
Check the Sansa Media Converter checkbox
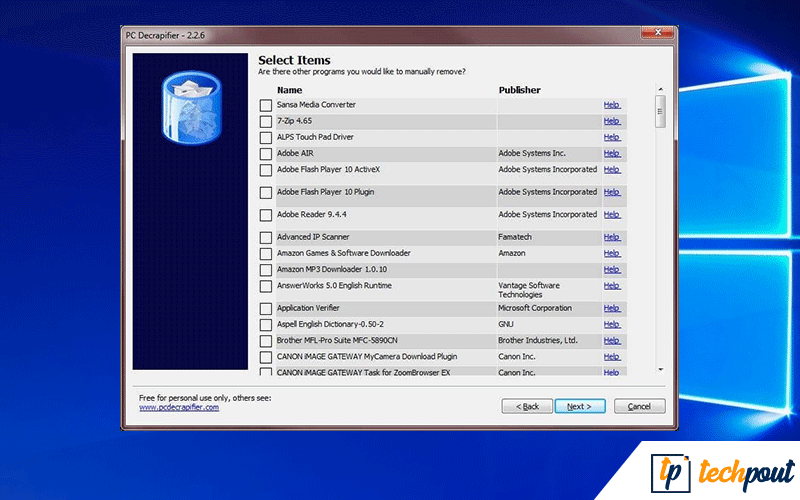(265, 105)
